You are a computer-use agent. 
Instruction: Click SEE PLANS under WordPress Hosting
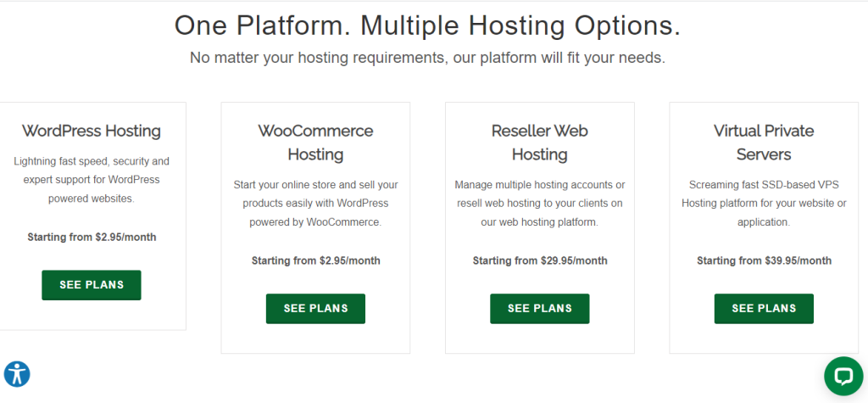click(92, 285)
